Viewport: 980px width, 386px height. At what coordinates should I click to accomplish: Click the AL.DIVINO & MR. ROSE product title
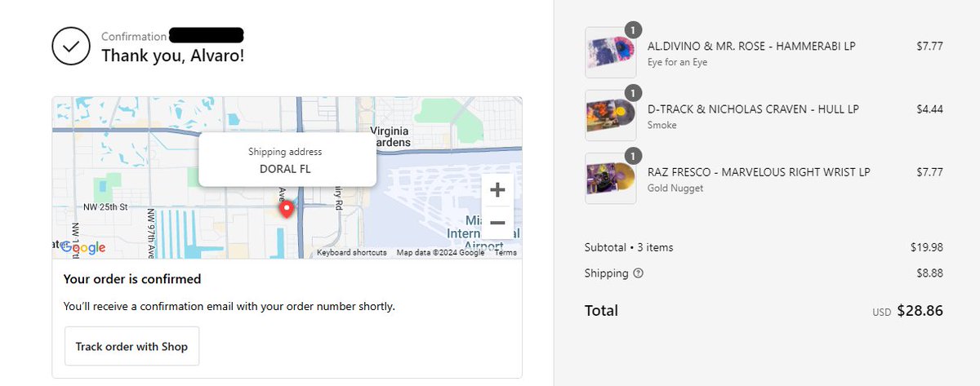pos(751,46)
